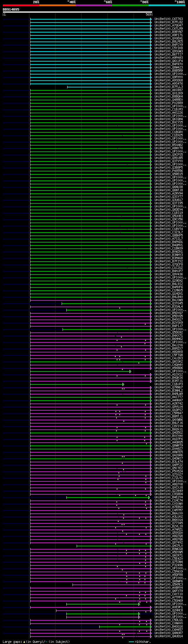The height and width of the screenshot is (644, 188).
Task: Select hit UniRef100_Q6IQH4
Action: coord(169,119)
